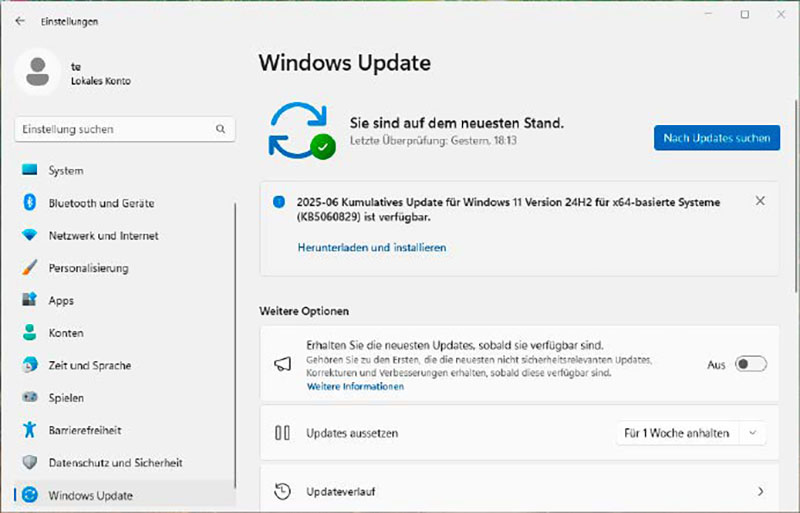Click the megaphone icon
800x513 pixels.
(x=283, y=364)
